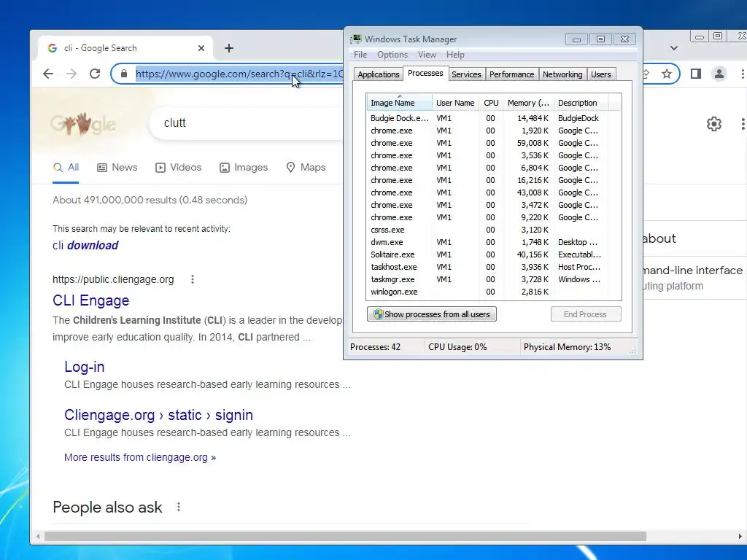Sort processes by CPU column header
Image resolution: width=747 pixels, height=560 pixels.
[x=491, y=103]
